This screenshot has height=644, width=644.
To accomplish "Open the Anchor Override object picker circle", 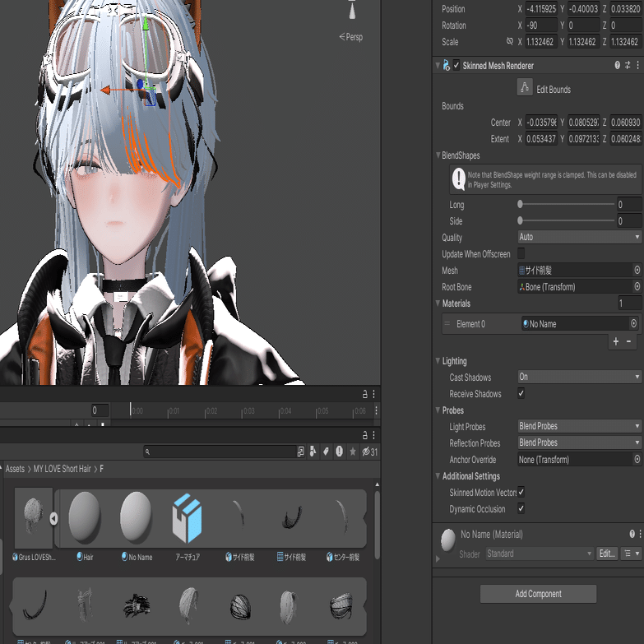I will tap(637, 459).
